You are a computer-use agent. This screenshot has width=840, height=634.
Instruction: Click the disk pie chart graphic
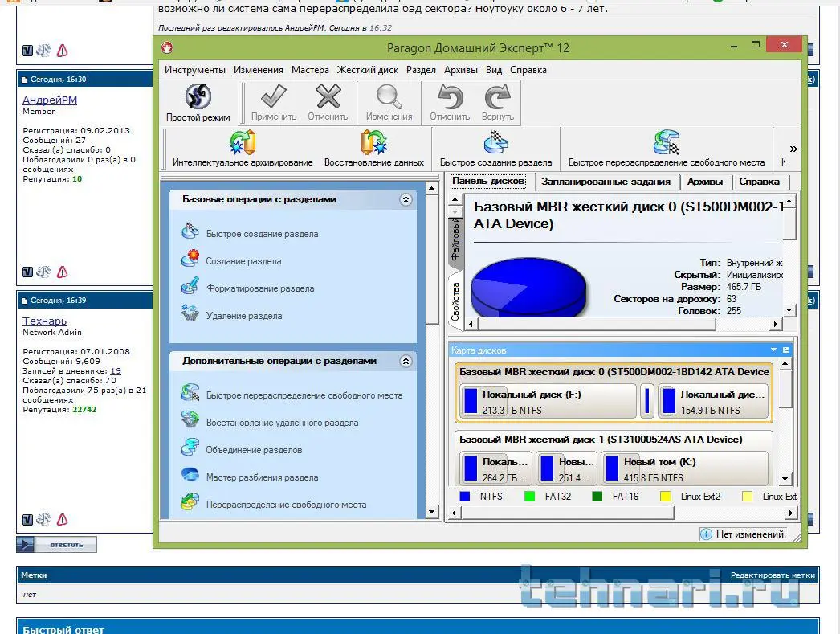click(x=528, y=287)
